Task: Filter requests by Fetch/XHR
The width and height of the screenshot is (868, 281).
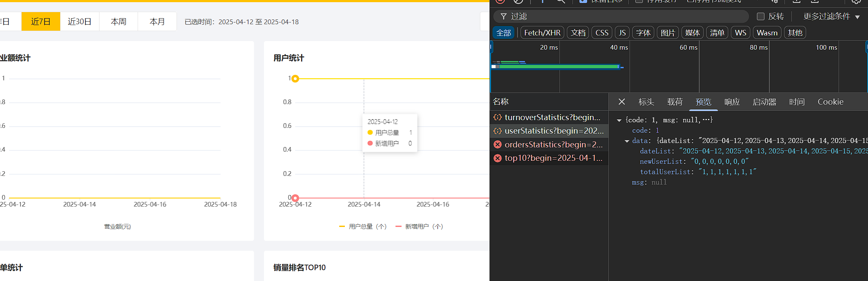Action: 542,33
